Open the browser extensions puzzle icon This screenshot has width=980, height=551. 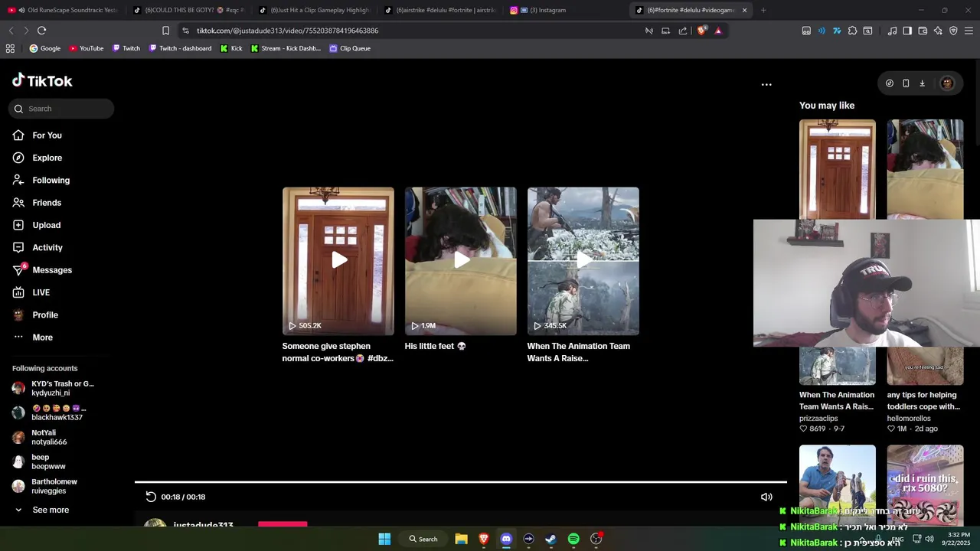(852, 31)
